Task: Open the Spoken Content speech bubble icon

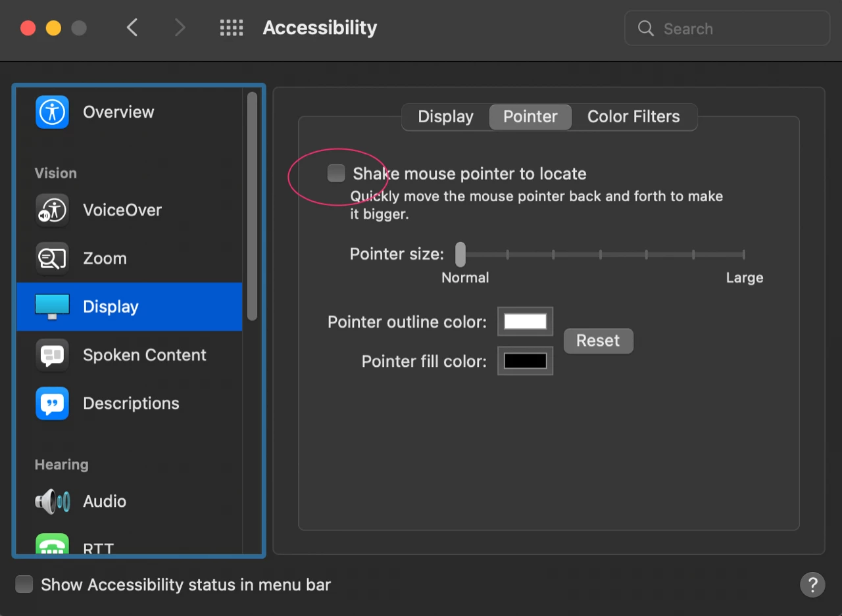Action: coord(52,355)
